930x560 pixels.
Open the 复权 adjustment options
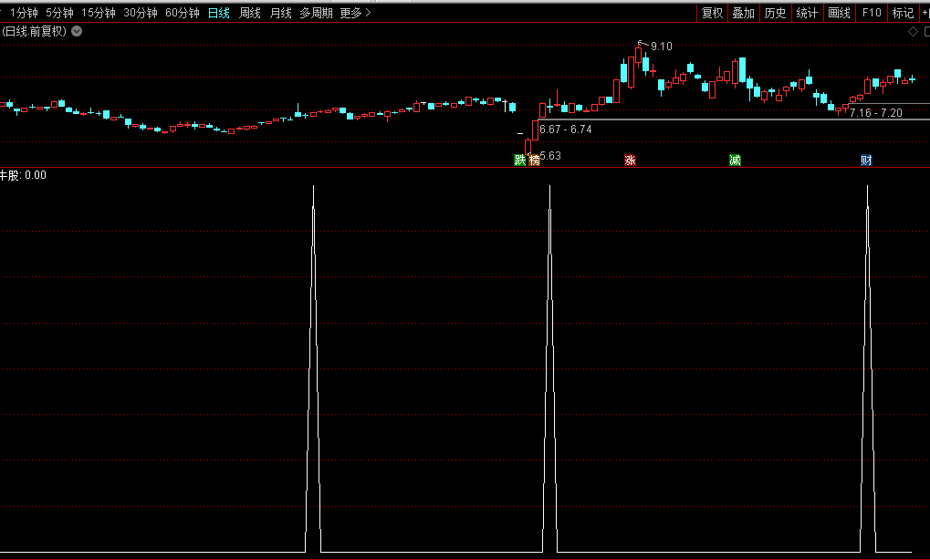(x=712, y=13)
